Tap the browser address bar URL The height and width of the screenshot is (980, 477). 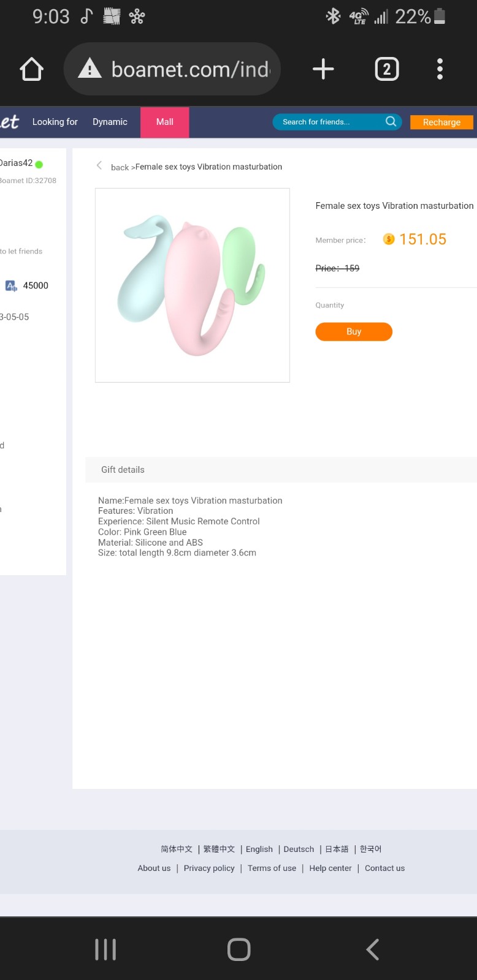pos(190,69)
